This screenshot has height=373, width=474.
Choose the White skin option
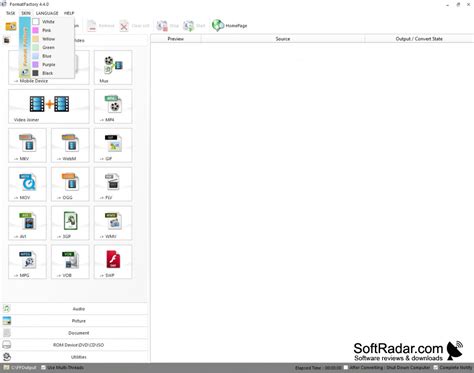tap(52, 22)
